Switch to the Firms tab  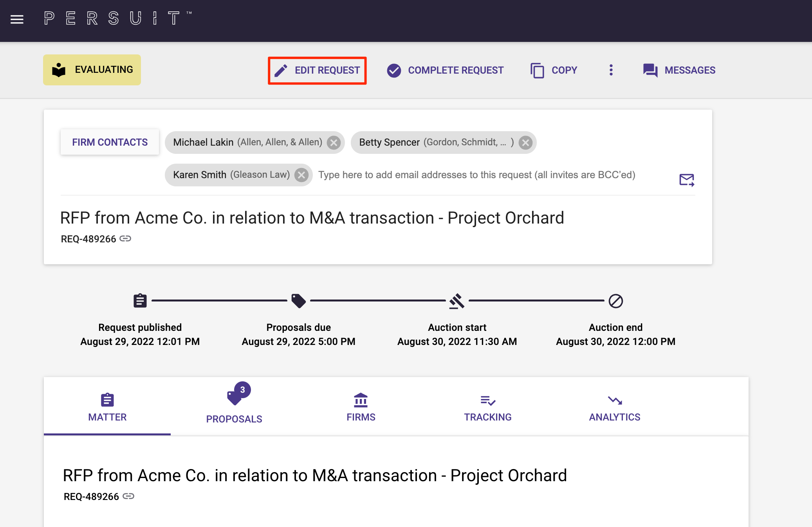(361, 407)
